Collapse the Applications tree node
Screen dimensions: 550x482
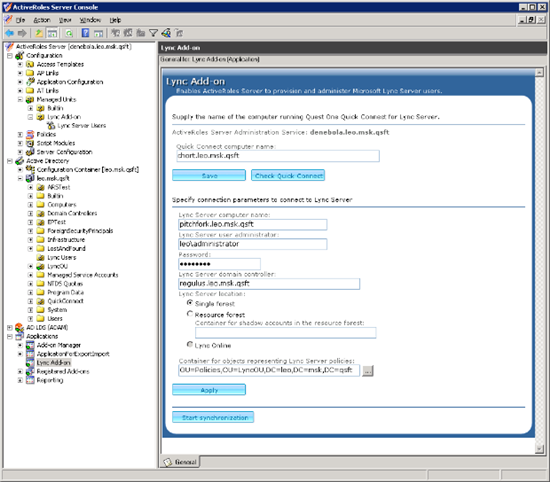click(10, 336)
